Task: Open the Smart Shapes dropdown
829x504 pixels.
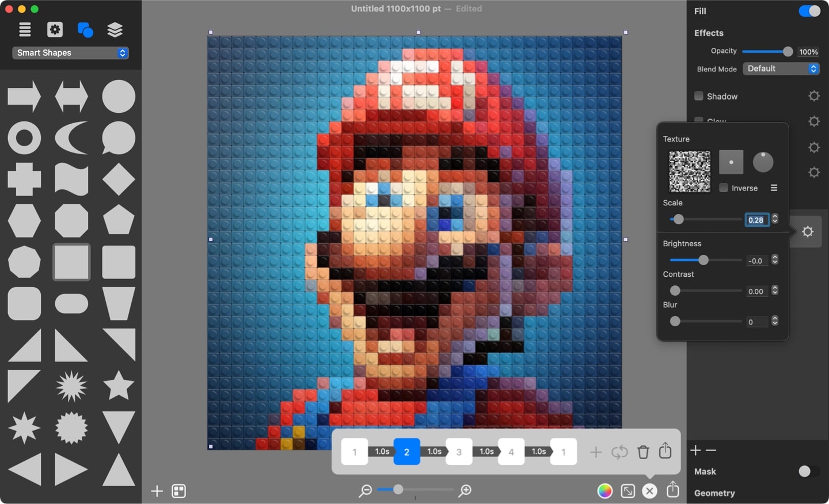Action: 70,53
